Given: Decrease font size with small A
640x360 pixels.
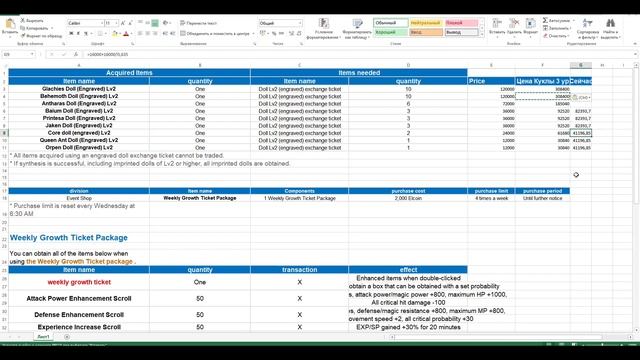Looking at the screenshot, I should click(130, 23).
